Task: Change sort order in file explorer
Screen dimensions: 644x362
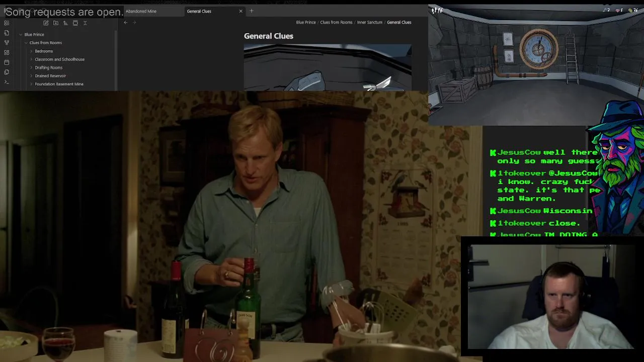Action: [65, 23]
